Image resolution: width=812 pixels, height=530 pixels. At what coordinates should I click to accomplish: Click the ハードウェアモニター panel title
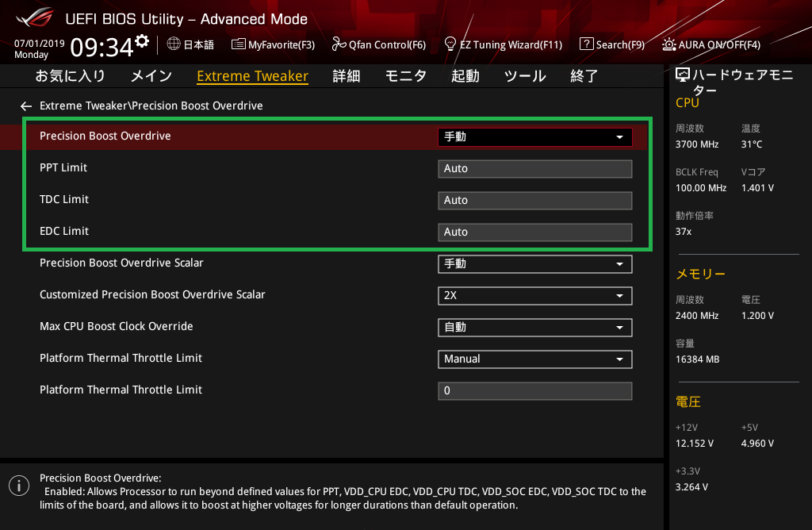click(x=742, y=83)
